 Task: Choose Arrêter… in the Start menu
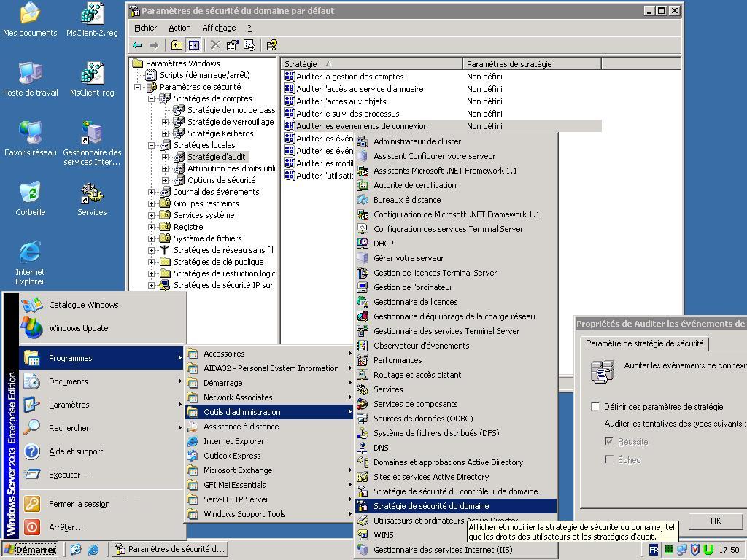(x=101, y=527)
